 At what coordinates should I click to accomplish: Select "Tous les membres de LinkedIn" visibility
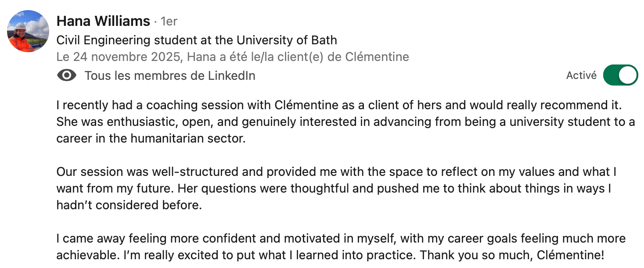(170, 76)
